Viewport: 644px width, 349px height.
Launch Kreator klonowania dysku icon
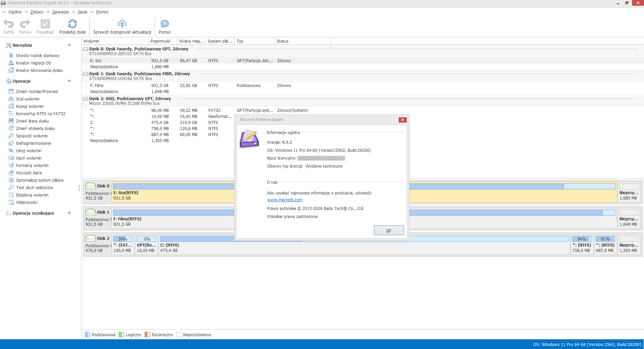tap(11, 70)
